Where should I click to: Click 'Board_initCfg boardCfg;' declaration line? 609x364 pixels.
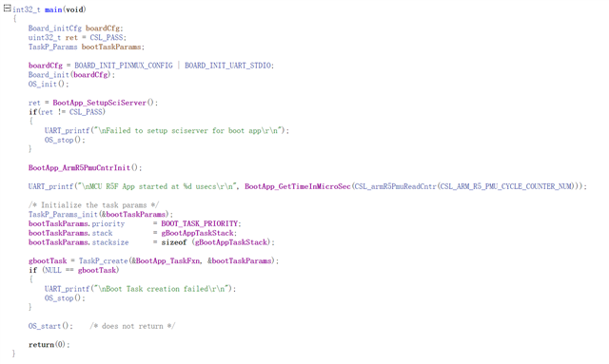[x=76, y=29]
